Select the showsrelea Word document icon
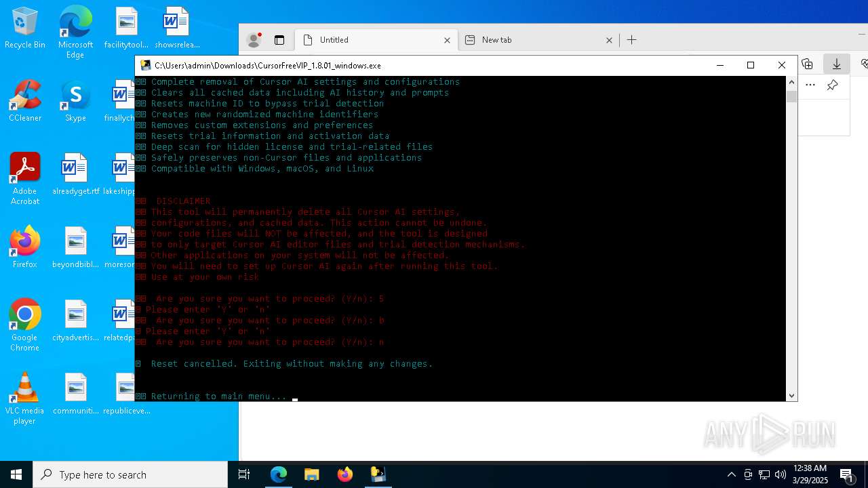 pos(176,28)
